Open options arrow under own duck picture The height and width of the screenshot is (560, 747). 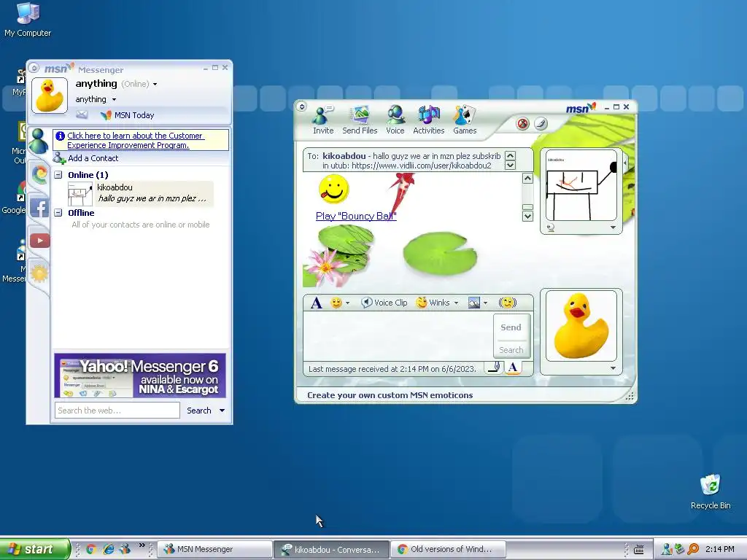pyautogui.click(x=613, y=368)
